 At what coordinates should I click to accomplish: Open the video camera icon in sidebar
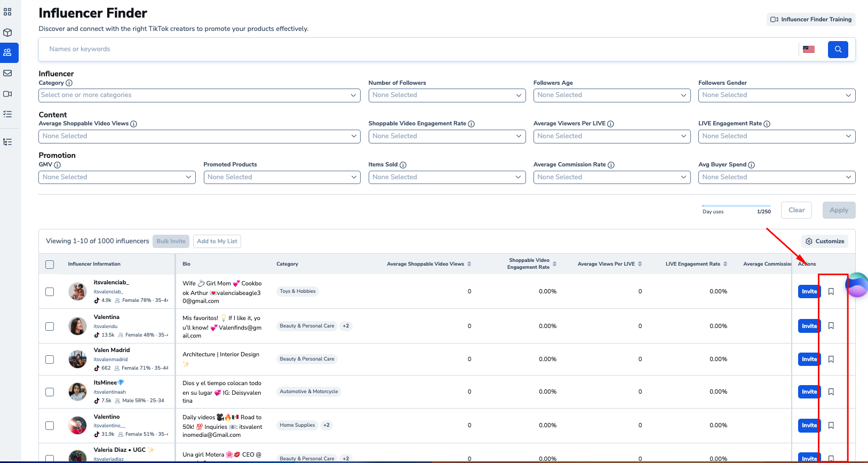click(x=7, y=94)
